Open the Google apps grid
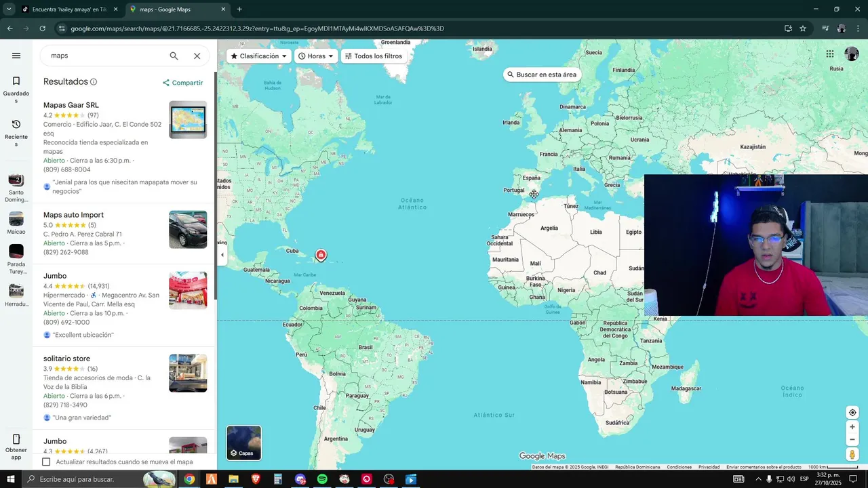The height and width of the screenshot is (488, 868). (830, 54)
